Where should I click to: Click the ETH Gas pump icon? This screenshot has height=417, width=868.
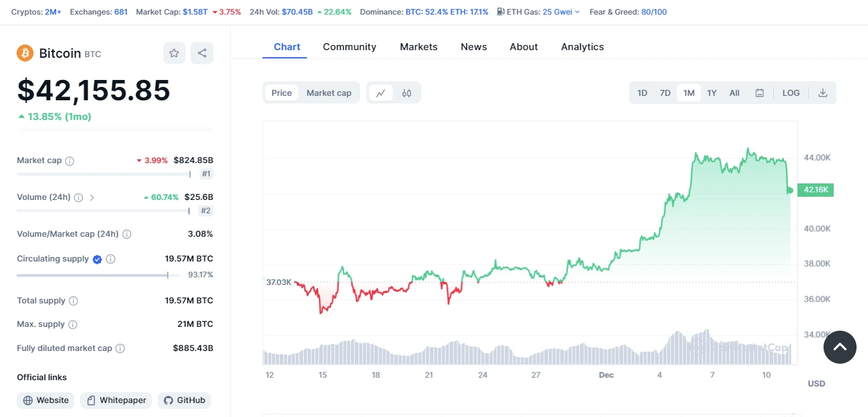[x=501, y=11]
